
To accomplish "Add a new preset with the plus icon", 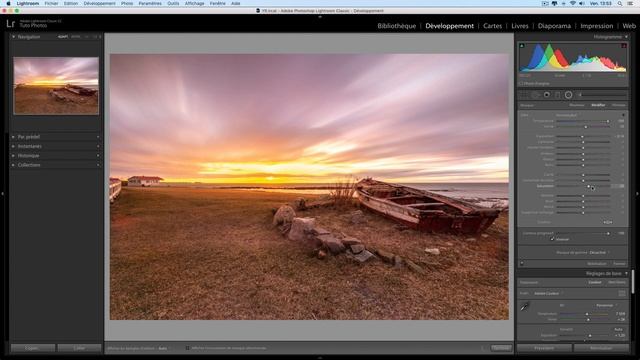I will (x=98, y=137).
